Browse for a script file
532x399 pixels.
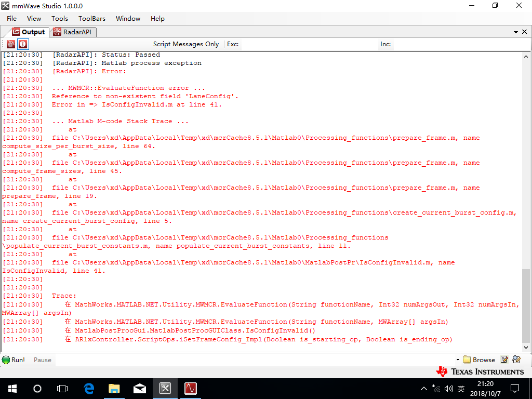pos(479,360)
